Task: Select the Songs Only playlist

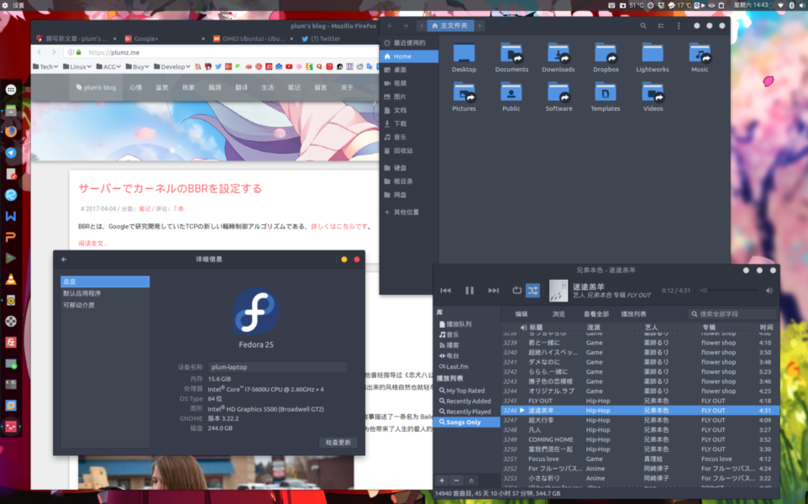Action: 467,422
